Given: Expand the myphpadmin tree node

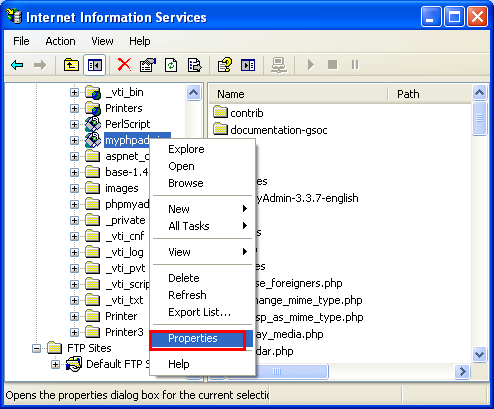Looking at the screenshot, I should pyautogui.click(x=74, y=140).
